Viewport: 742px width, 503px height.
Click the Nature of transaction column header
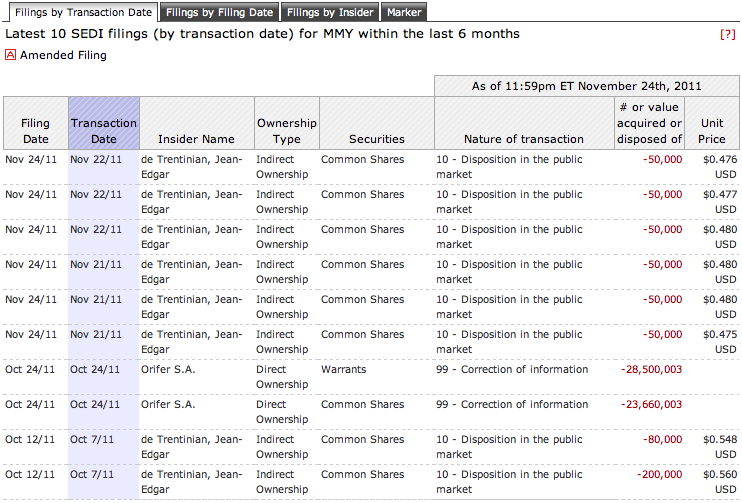tap(523, 139)
